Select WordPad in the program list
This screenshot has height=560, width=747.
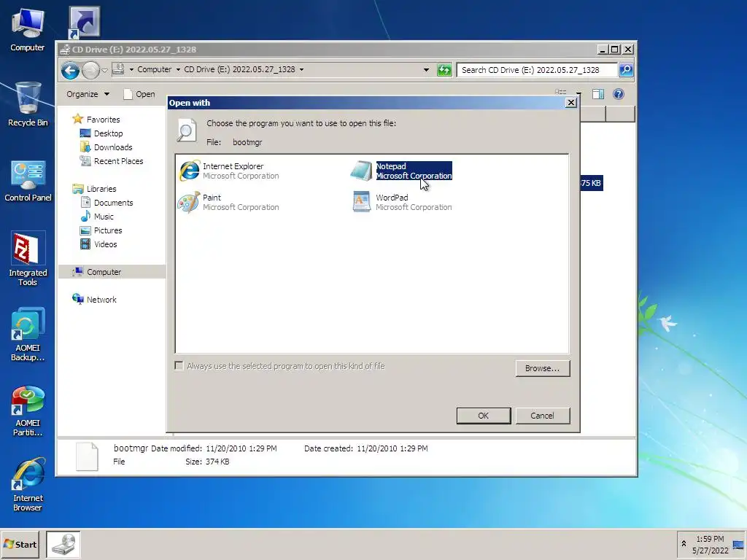[401, 203]
